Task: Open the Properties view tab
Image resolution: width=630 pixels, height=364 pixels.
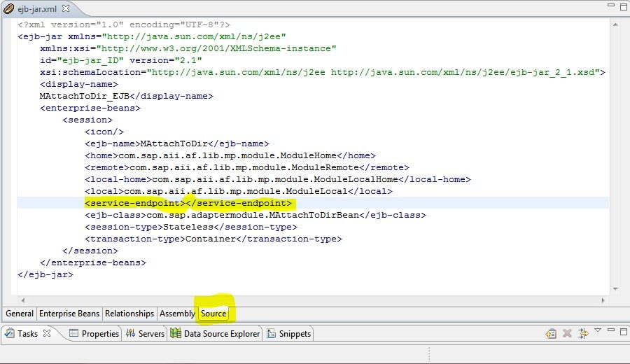Action: pos(94,334)
